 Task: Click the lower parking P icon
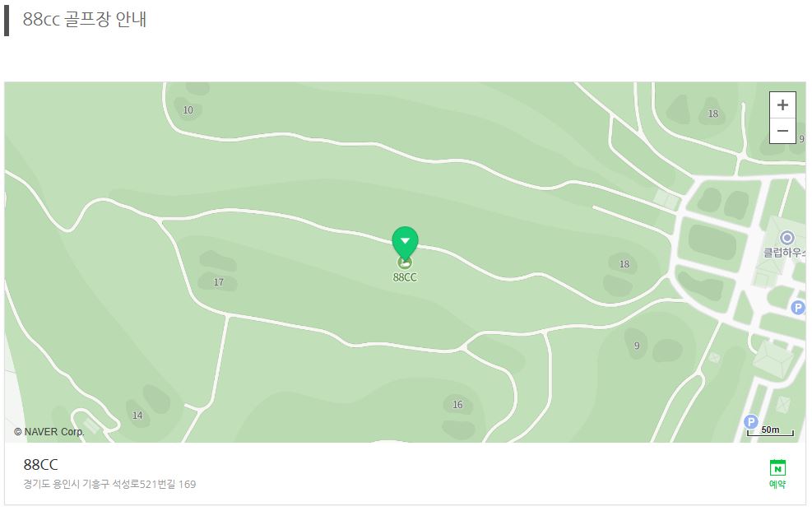[751, 421]
